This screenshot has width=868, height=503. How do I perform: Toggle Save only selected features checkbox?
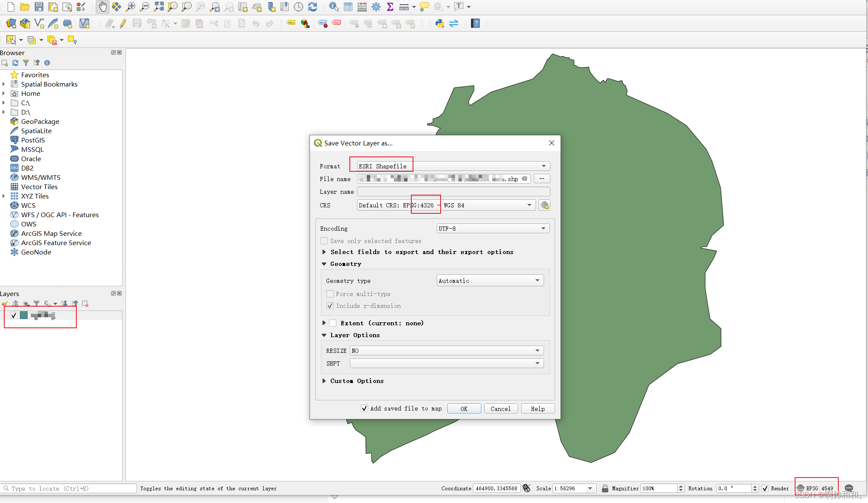pyautogui.click(x=326, y=241)
